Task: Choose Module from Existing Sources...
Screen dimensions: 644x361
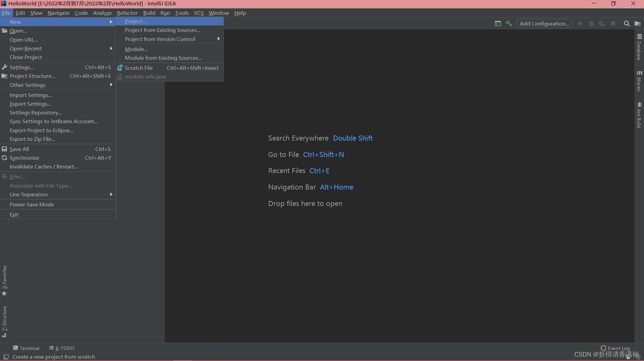Action: [x=169, y=58]
